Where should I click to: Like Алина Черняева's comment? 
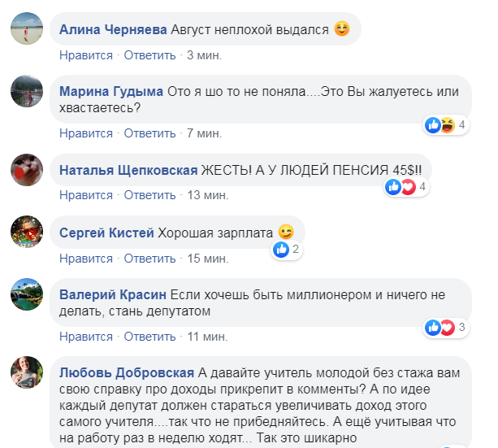[x=86, y=55]
